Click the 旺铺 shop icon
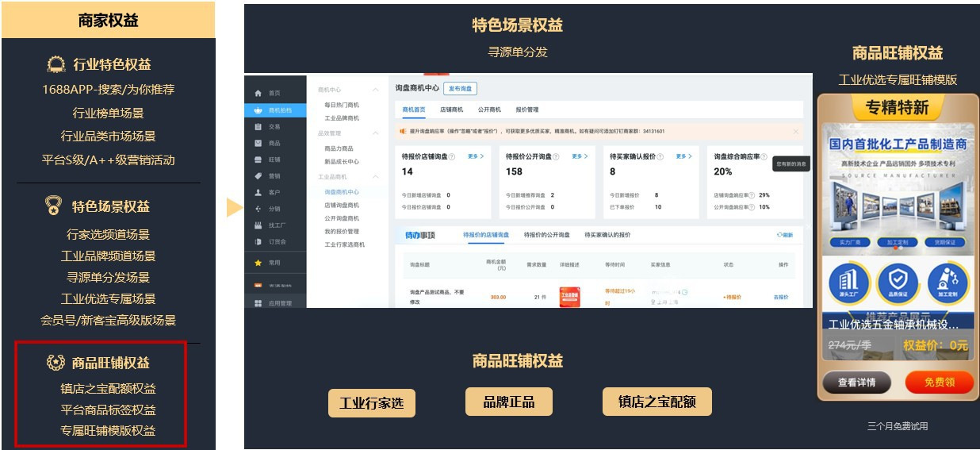Screen dimensions: 980x450 (258, 160)
